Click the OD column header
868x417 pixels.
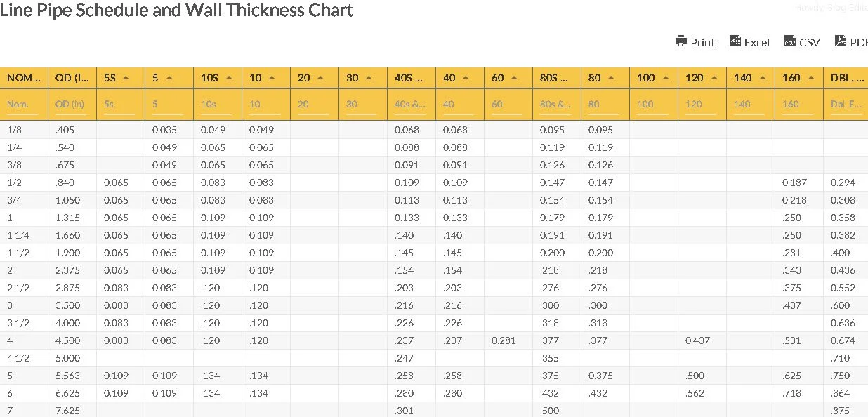click(x=72, y=78)
